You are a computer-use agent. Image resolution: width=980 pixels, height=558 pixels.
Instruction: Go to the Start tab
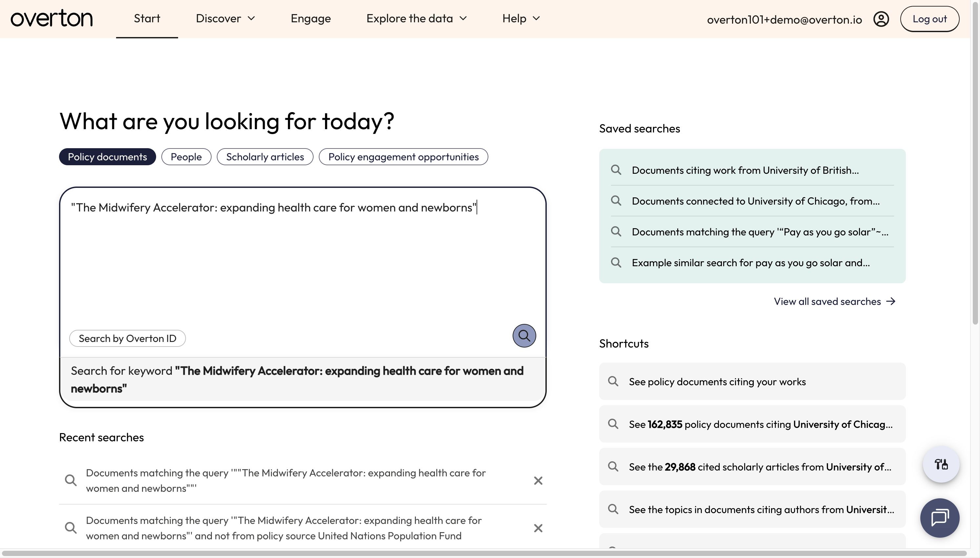pyautogui.click(x=147, y=18)
